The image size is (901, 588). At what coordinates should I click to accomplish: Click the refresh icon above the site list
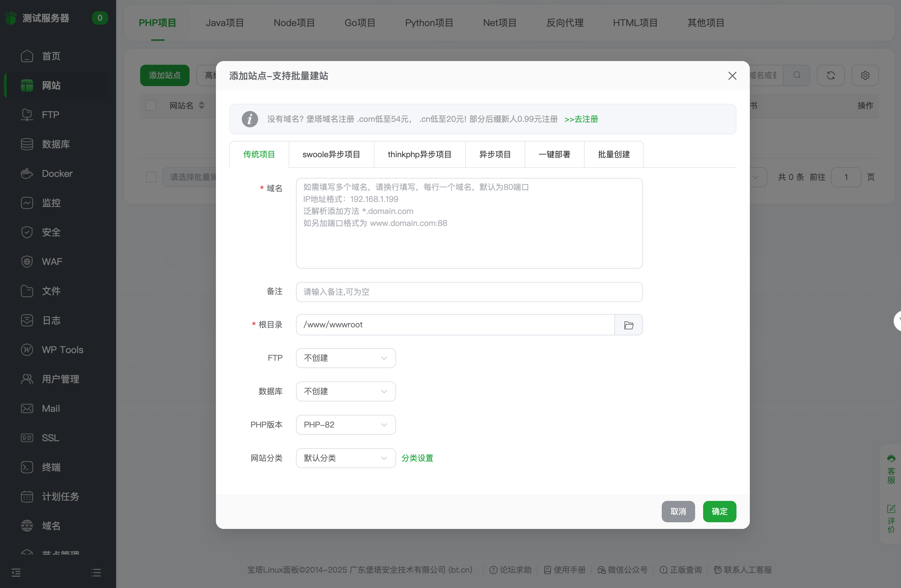(831, 75)
